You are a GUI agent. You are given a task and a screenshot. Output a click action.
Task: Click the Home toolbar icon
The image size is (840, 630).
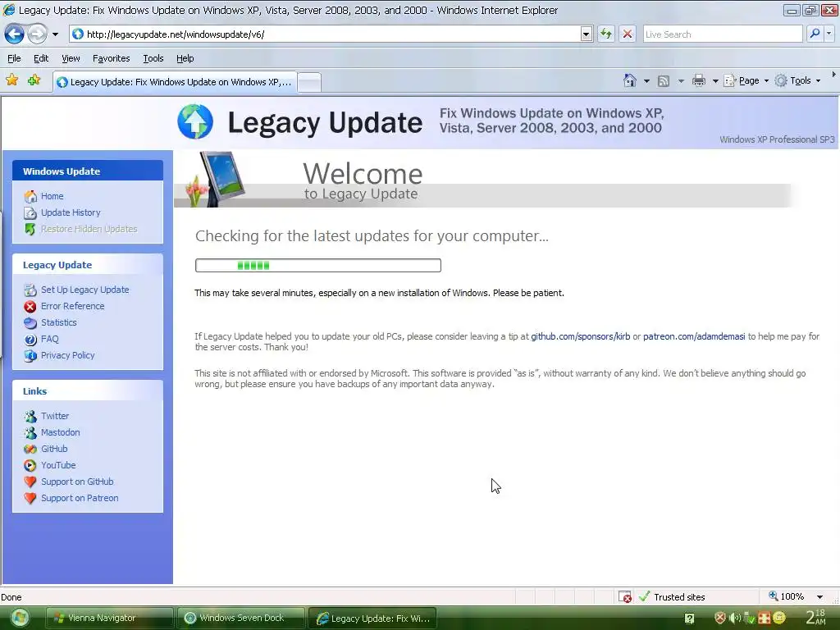pyautogui.click(x=630, y=80)
